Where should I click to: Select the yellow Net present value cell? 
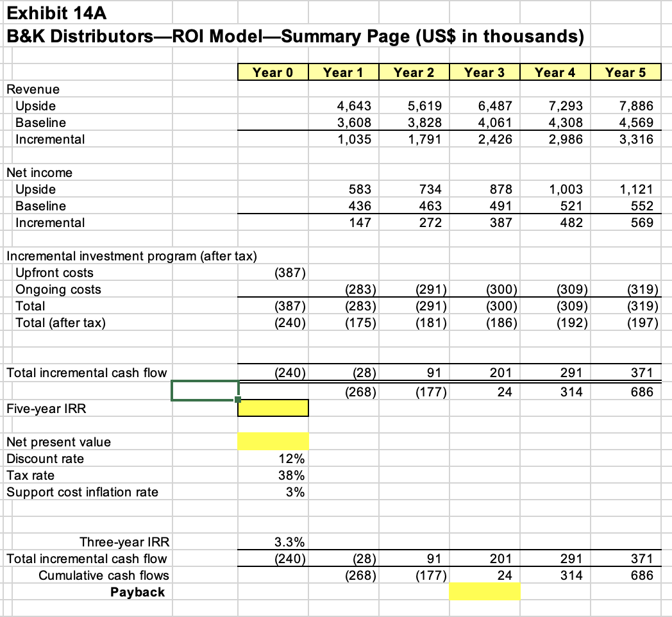pos(273,441)
